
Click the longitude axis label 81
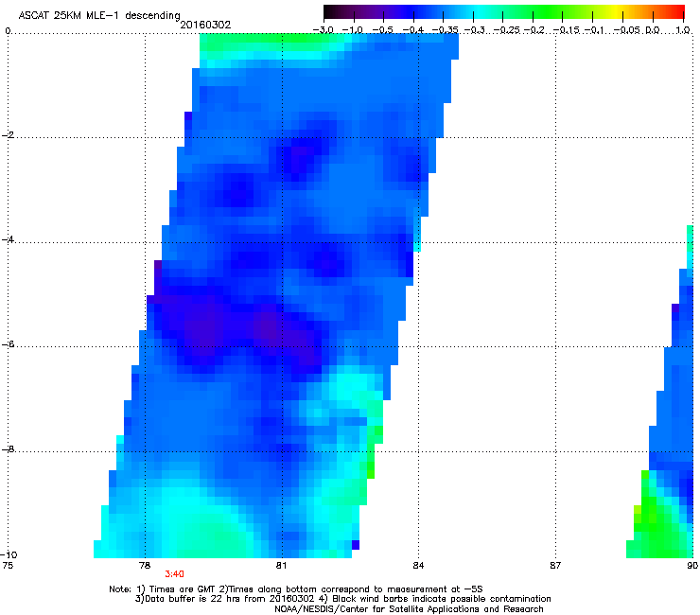[281, 566]
